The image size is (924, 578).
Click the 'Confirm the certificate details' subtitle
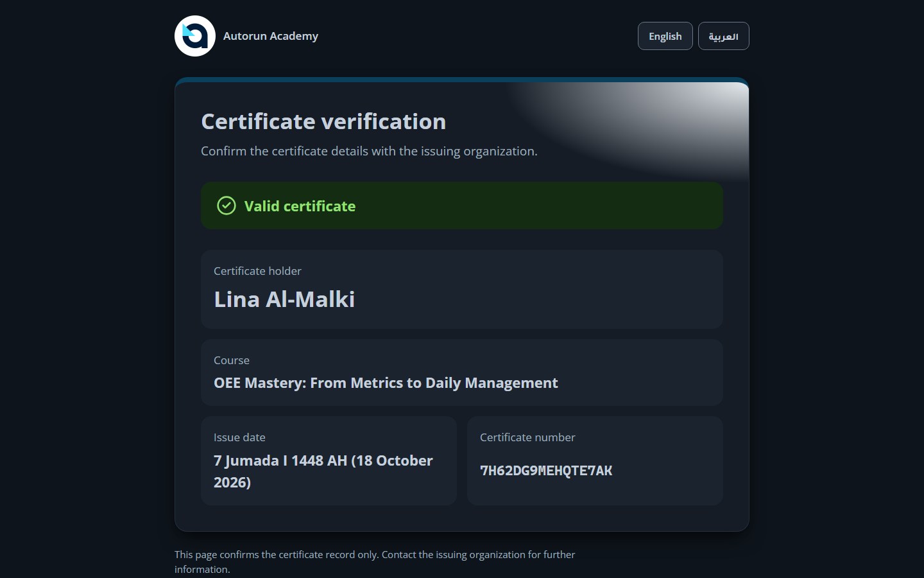pos(369,151)
